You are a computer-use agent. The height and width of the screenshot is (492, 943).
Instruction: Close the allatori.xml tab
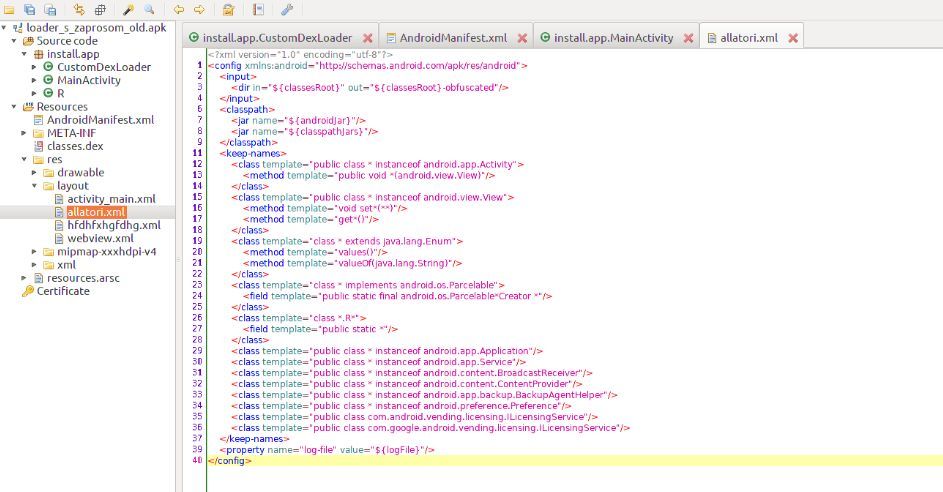click(x=792, y=38)
